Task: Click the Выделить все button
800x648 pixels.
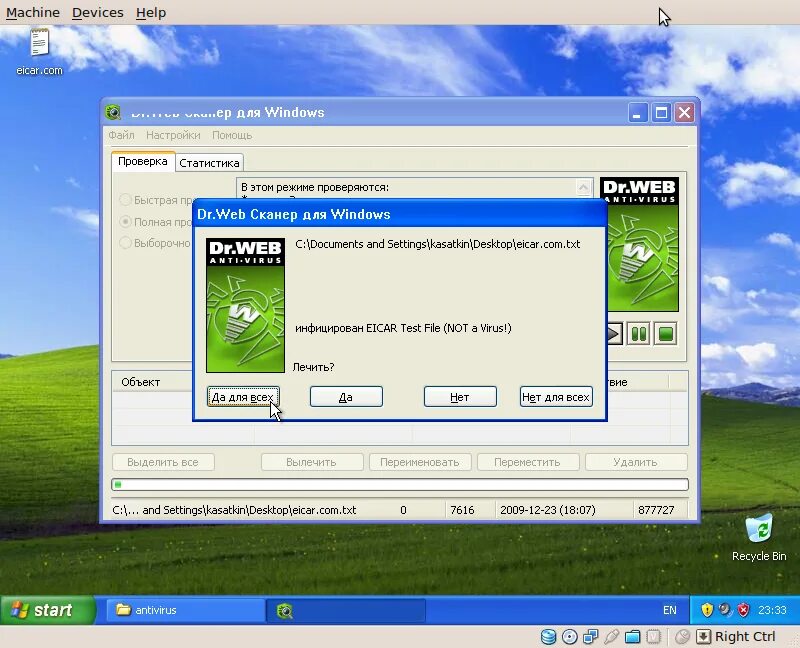Action: point(163,462)
